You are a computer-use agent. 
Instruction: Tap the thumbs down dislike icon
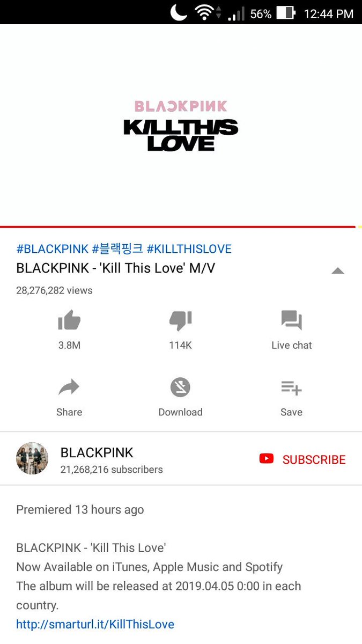pyautogui.click(x=180, y=320)
